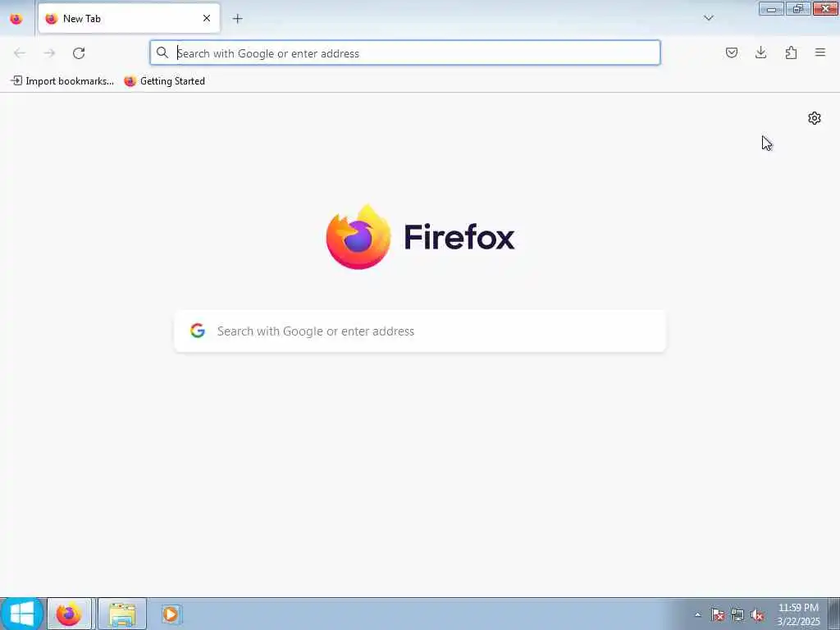Go back one page

click(20, 53)
